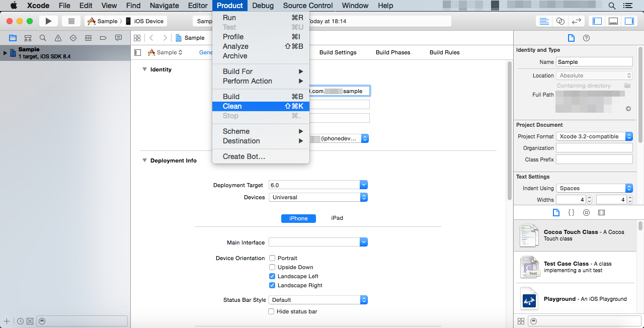Choose Archive from the Product menu
This screenshot has height=328, width=644.
(261, 56)
